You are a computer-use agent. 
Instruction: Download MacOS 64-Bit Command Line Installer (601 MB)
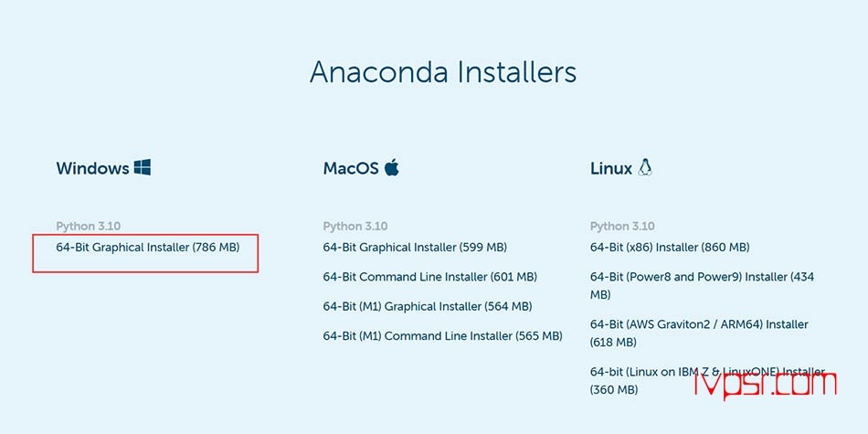[x=430, y=277]
